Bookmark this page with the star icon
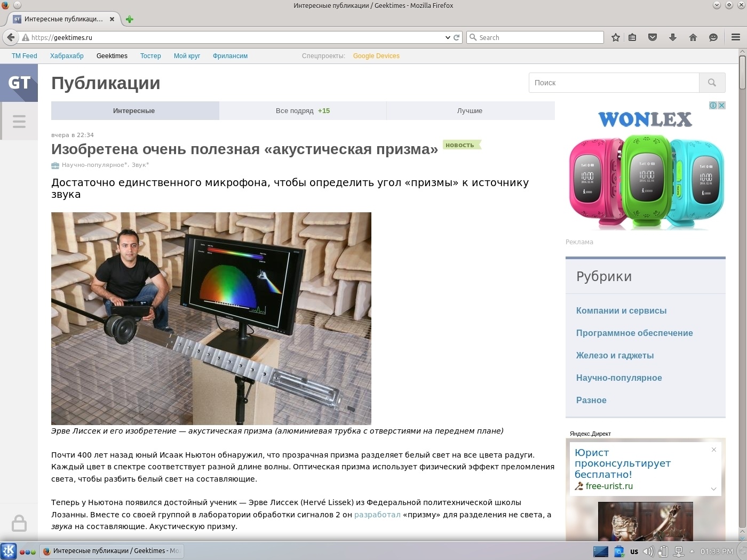The width and height of the screenshot is (747, 560). 616,37
